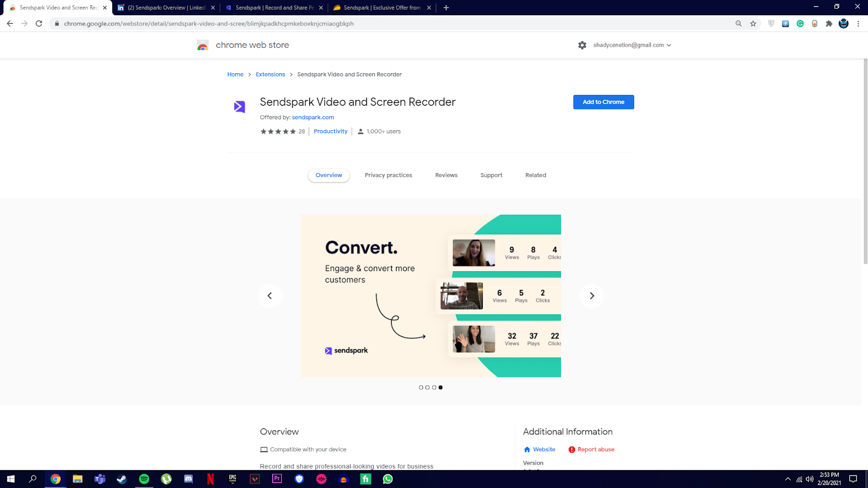Open the Reviews tab
The height and width of the screenshot is (488, 868).
point(446,175)
